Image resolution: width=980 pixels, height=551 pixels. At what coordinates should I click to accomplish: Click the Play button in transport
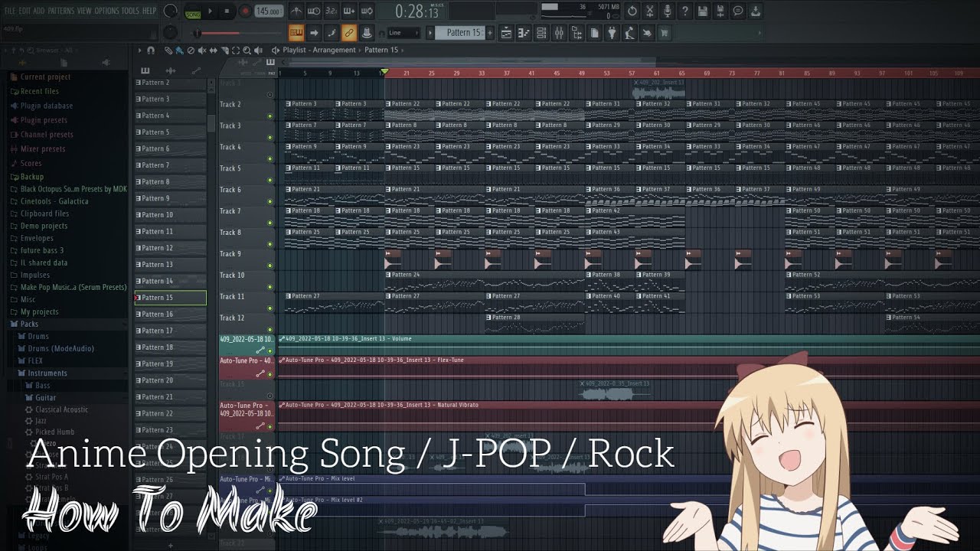(x=211, y=11)
